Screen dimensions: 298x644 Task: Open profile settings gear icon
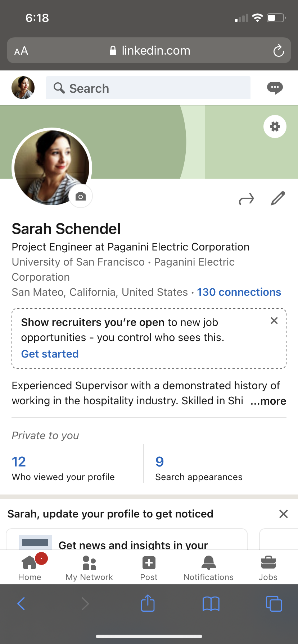coord(275,126)
